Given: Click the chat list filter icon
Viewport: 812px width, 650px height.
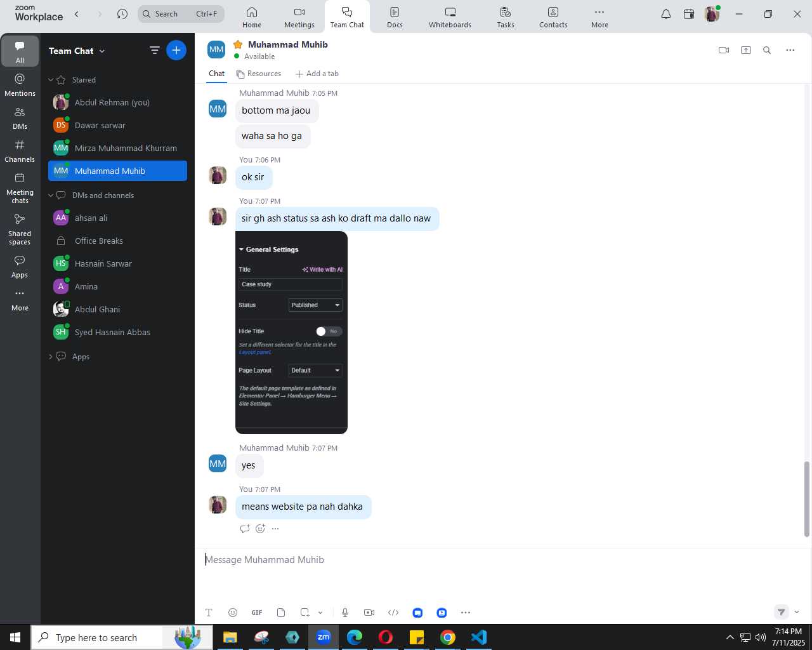Looking at the screenshot, I should click(154, 50).
